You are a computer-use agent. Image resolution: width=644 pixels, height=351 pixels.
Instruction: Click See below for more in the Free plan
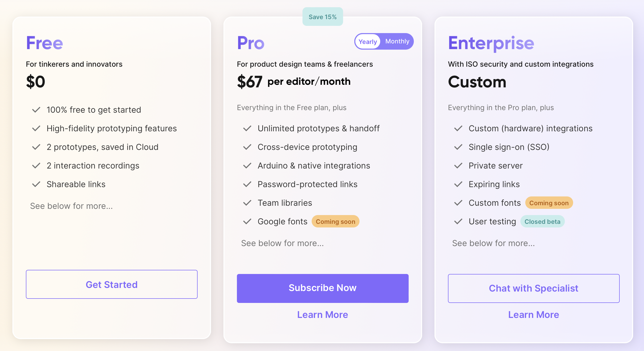[x=71, y=206]
